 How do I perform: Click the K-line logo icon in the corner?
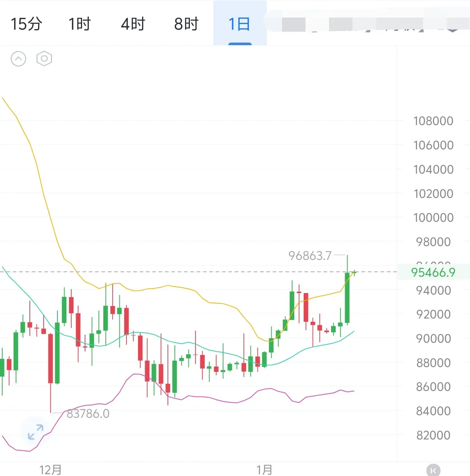pos(433,470)
